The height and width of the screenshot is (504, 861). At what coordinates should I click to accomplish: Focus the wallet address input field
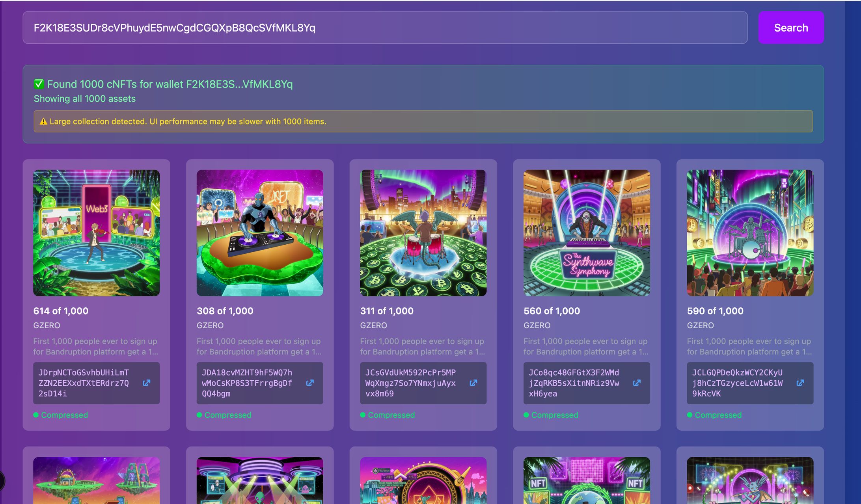pos(385,28)
